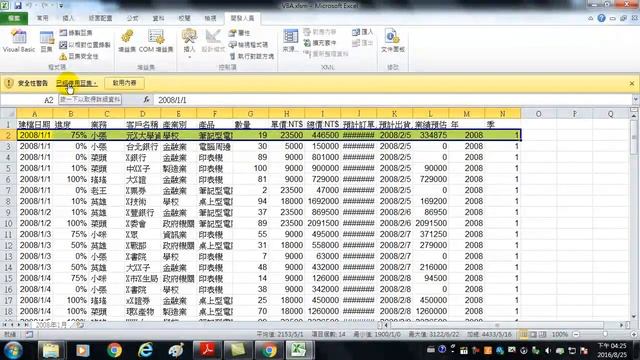
Task: Open Internet Explorer from taskbar
Action: pos(145,350)
